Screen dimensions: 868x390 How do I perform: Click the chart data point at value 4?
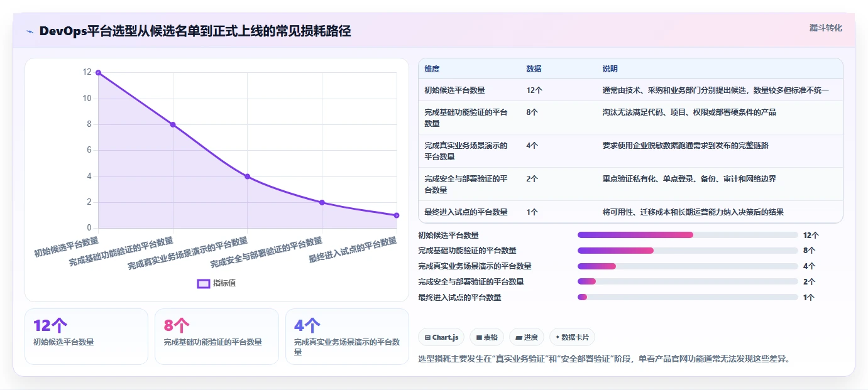(248, 176)
